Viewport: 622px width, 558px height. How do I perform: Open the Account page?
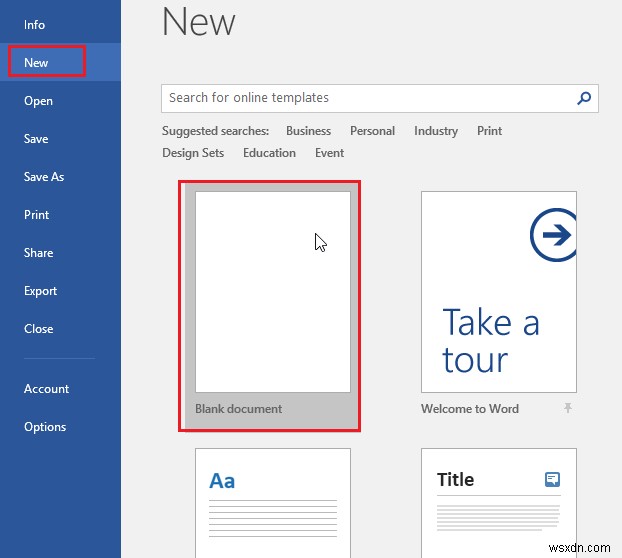[x=46, y=389]
